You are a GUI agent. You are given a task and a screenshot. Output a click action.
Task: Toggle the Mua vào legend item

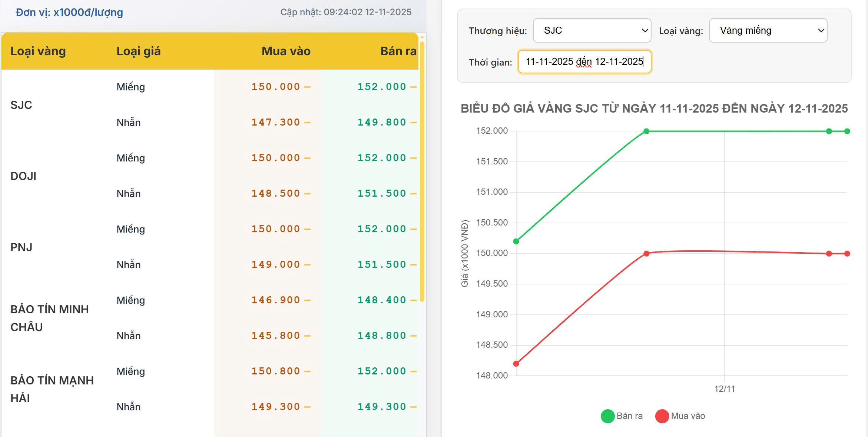tap(688, 416)
